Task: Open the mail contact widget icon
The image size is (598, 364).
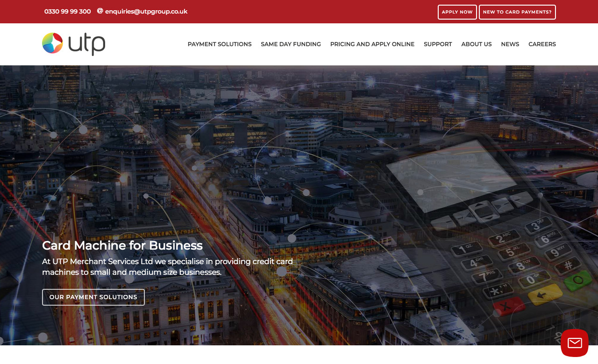Action: (574, 343)
